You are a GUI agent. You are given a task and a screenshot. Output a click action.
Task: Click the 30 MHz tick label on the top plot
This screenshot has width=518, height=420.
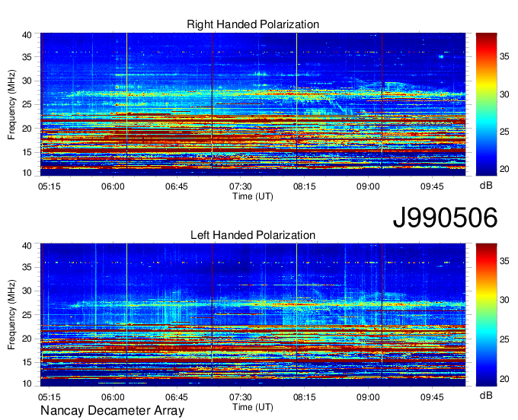click(27, 81)
